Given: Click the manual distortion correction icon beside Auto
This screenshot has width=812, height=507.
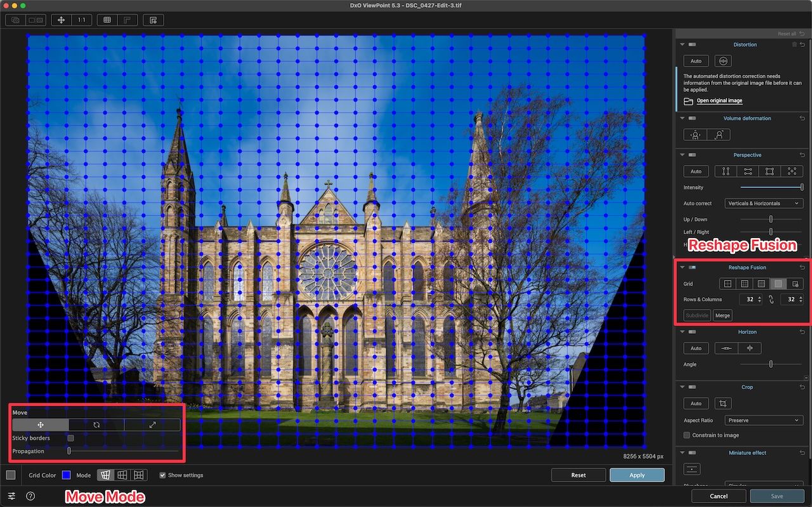Looking at the screenshot, I should [x=723, y=61].
